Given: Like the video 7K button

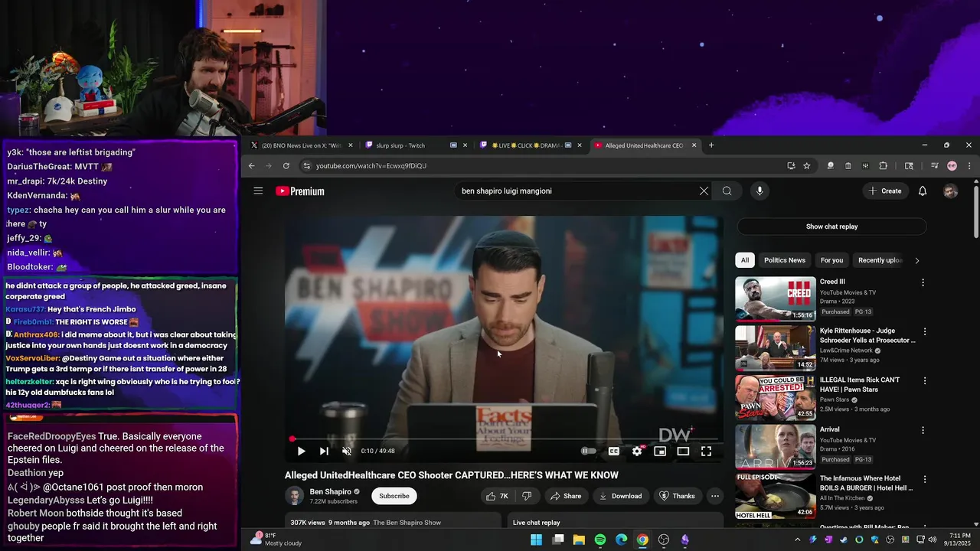Looking at the screenshot, I should click(497, 496).
